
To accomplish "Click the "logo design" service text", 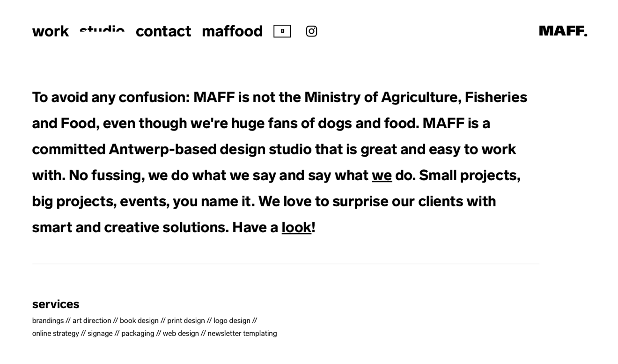I will 232,321.
